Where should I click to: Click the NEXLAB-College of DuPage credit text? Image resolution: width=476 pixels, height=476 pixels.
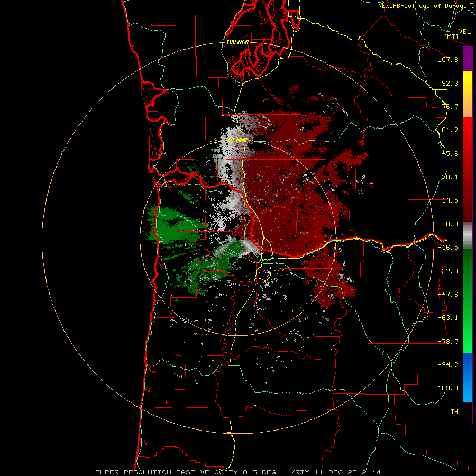click(426, 6)
